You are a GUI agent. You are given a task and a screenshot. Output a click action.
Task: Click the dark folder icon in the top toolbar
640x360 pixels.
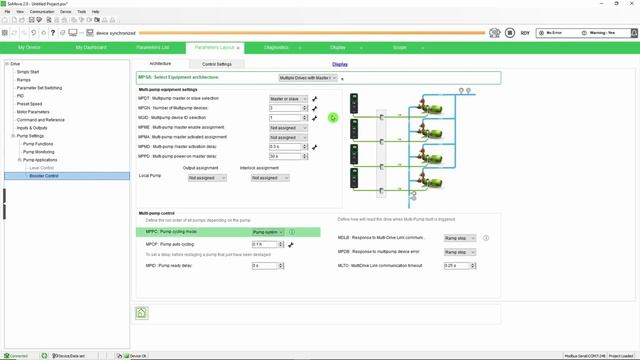click(x=97, y=20)
